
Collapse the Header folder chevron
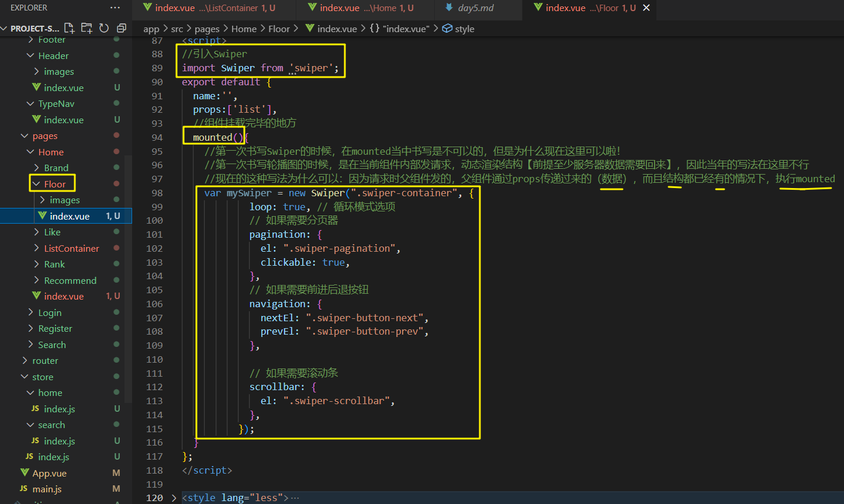coord(31,55)
